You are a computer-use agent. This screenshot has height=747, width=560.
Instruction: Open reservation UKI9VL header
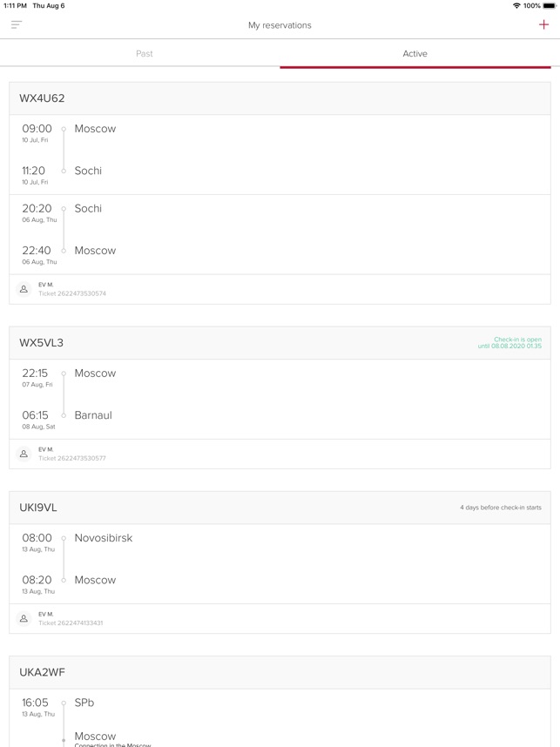(x=280, y=508)
